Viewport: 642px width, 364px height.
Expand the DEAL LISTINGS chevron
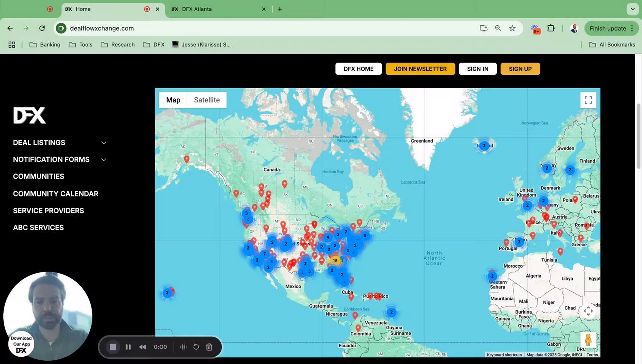point(104,143)
